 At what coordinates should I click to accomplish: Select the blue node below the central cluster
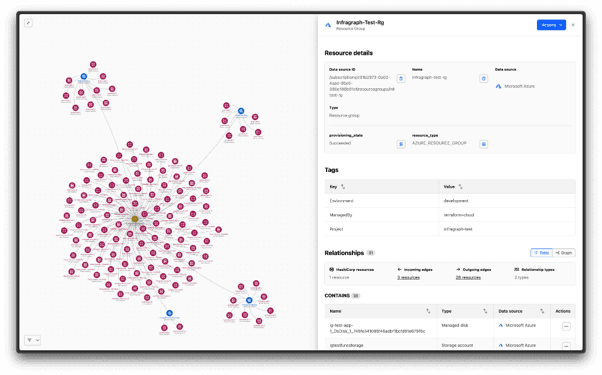point(169,313)
